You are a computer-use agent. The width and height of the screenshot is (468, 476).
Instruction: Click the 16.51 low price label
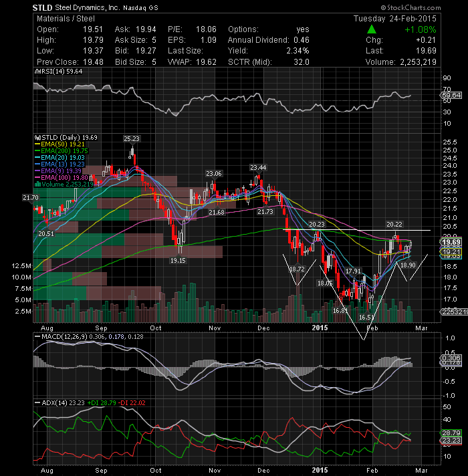click(x=366, y=318)
